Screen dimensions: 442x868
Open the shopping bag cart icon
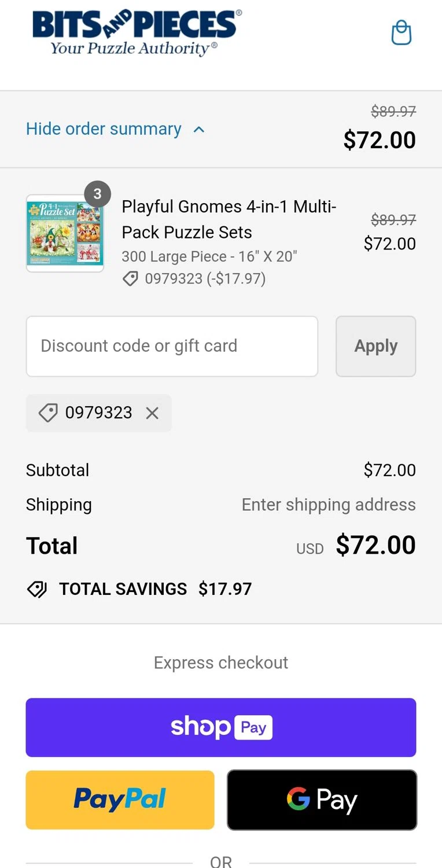coord(401,33)
